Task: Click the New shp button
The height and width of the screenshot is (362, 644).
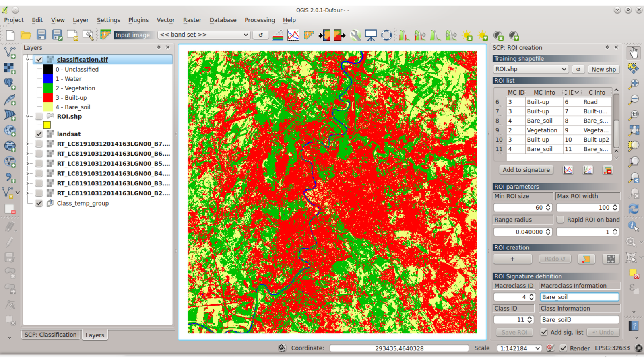Action: (x=604, y=69)
